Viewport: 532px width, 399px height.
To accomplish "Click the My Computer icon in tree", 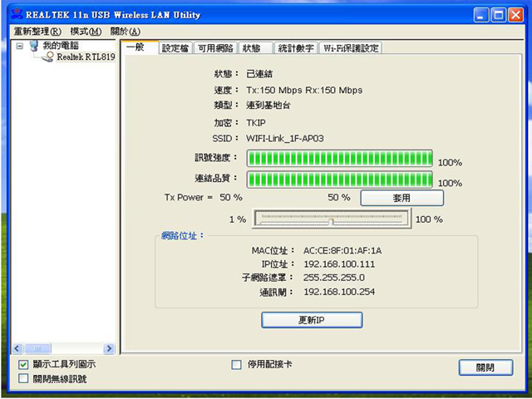I will pos(34,45).
